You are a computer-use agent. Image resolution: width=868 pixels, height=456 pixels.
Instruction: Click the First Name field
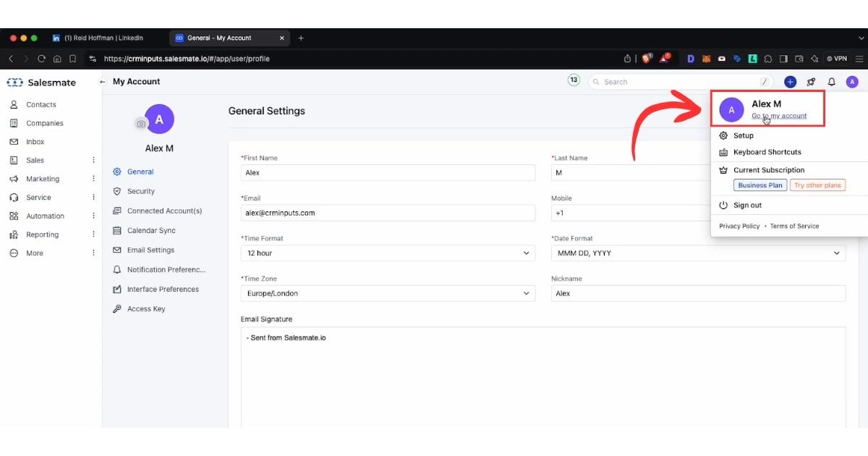[388, 173]
